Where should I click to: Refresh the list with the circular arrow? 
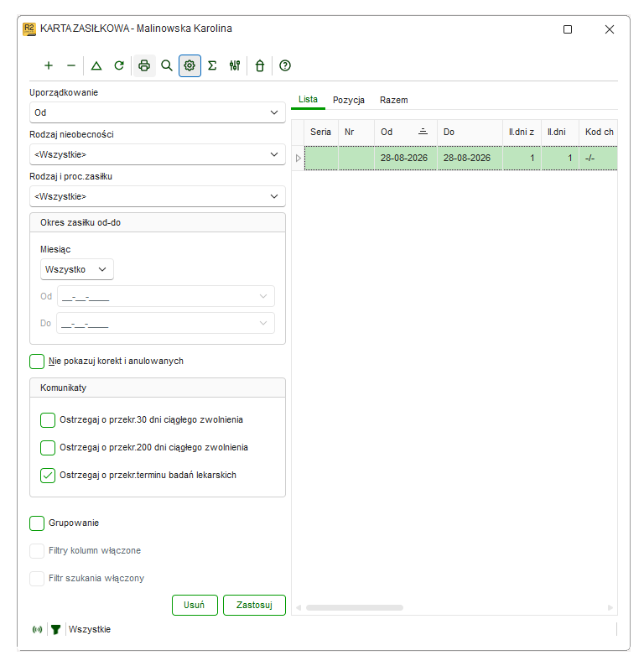click(119, 65)
